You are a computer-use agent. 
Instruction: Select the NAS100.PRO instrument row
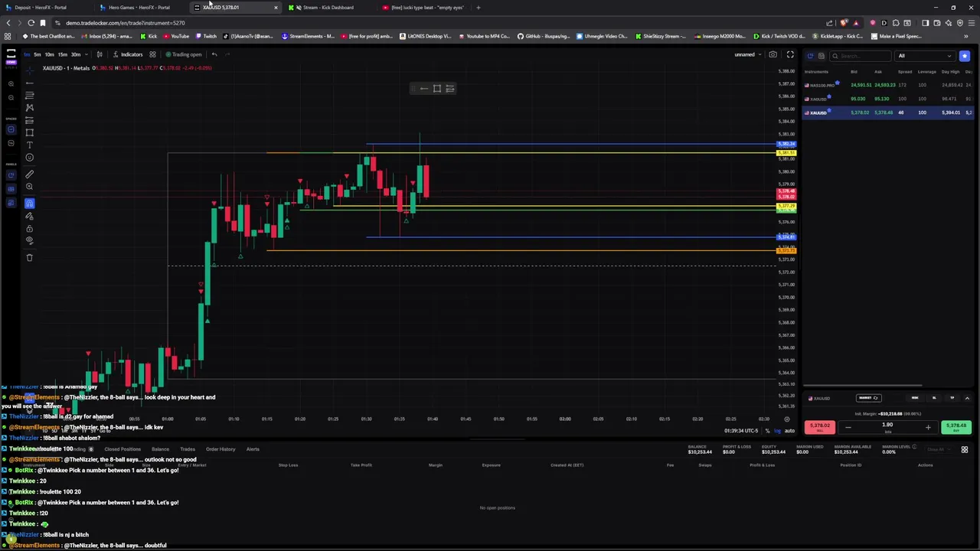coord(887,85)
